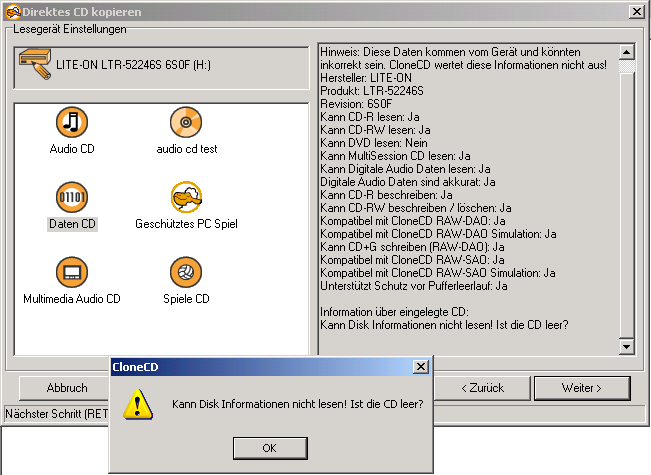Cancel the wizard with Abbruch

[x=67, y=388]
